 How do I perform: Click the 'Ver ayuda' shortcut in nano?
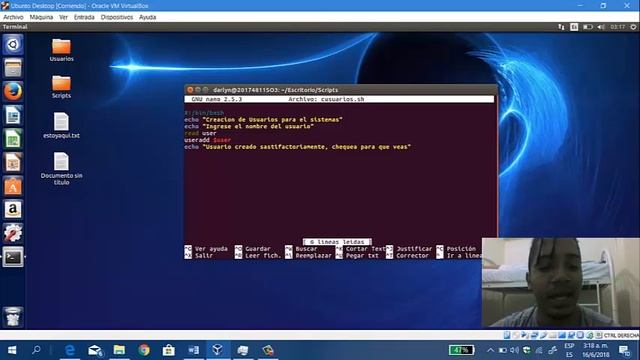pyautogui.click(x=206, y=249)
